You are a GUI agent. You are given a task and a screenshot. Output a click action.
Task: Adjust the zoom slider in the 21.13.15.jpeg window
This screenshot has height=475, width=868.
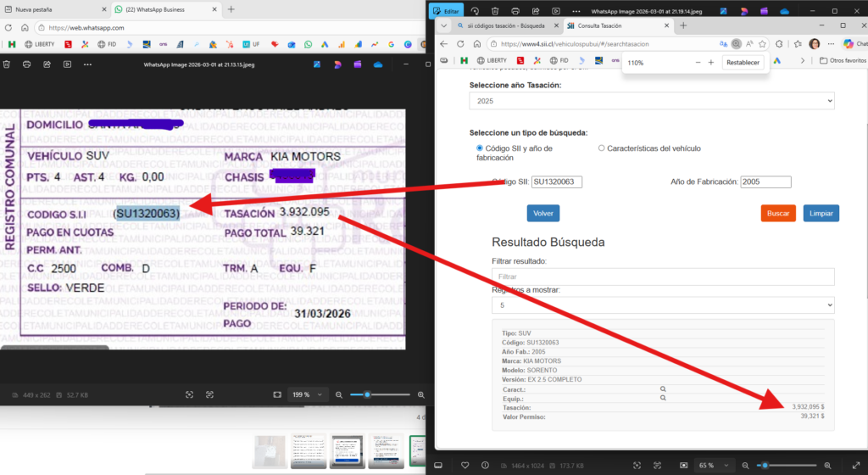380,394
